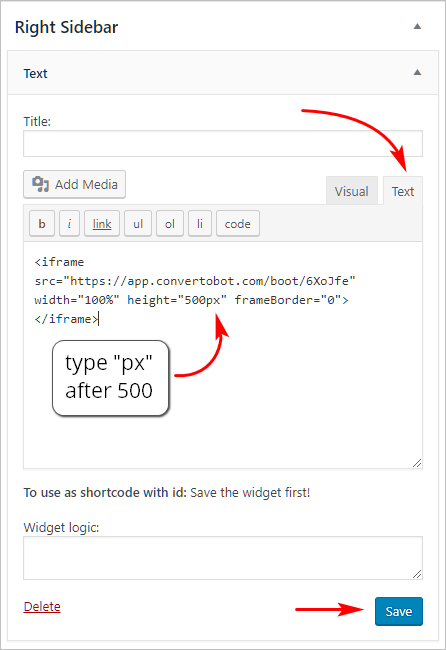Click into the Title input field
This screenshot has height=650, width=446.
(223, 143)
